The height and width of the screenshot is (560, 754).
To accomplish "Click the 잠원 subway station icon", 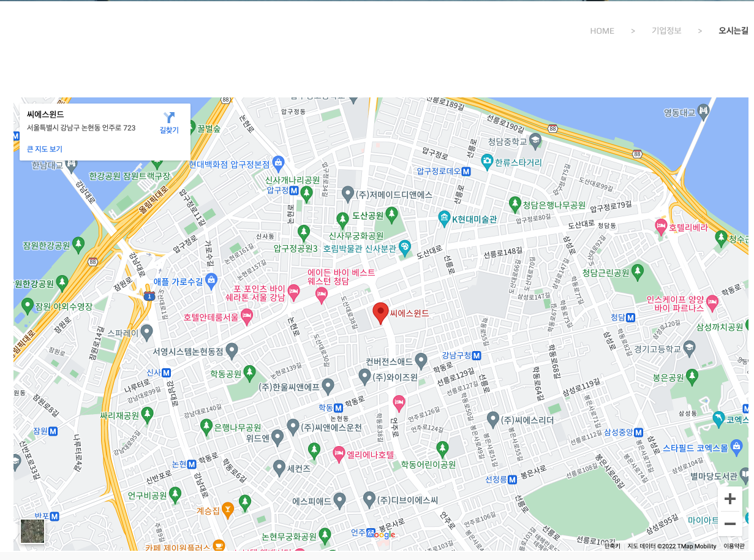I will click(53, 431).
